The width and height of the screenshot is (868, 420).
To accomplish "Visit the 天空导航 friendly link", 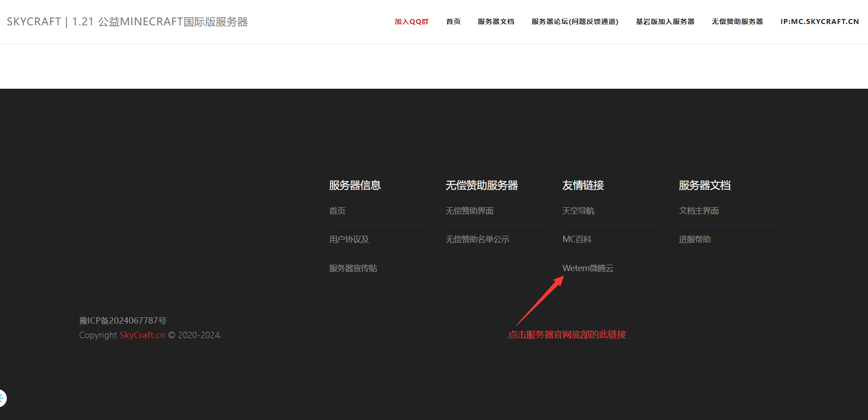I will click(x=578, y=211).
